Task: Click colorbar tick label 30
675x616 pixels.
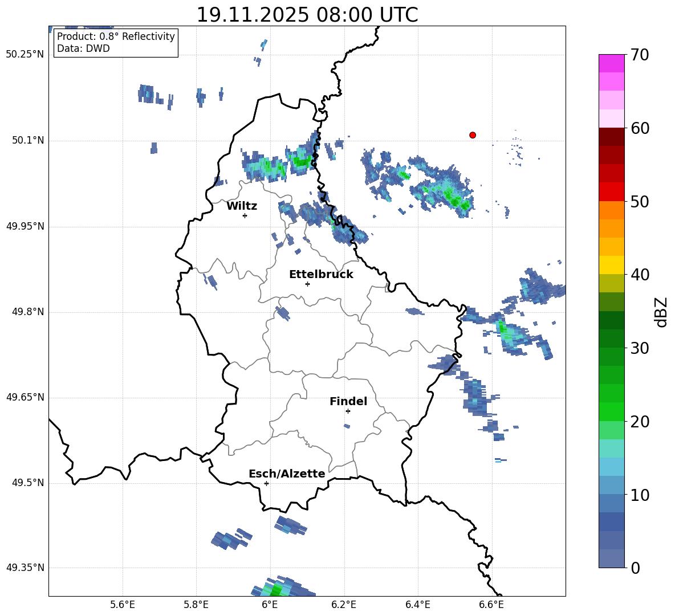Action: [640, 348]
